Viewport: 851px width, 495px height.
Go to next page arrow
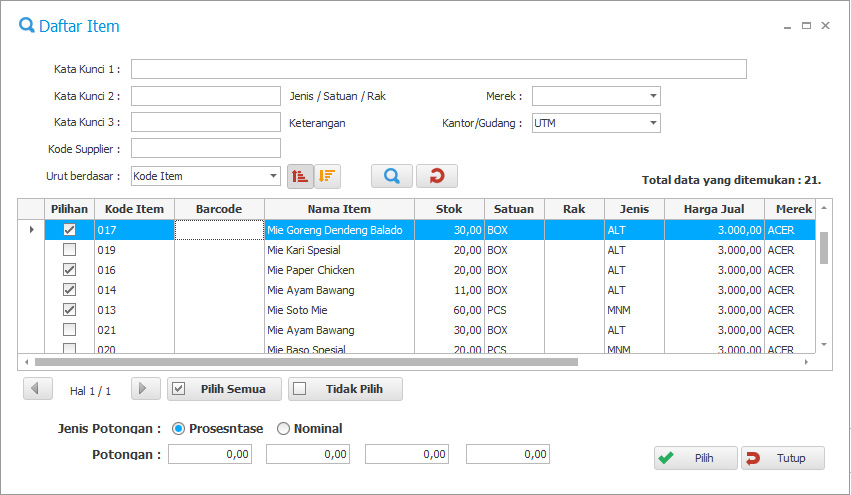coord(145,389)
